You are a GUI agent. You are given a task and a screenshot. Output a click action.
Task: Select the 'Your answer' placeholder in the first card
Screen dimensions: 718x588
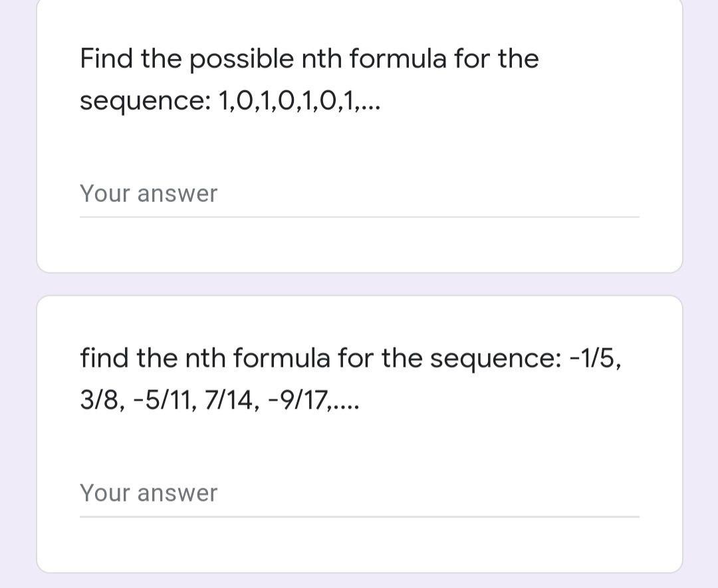(148, 193)
